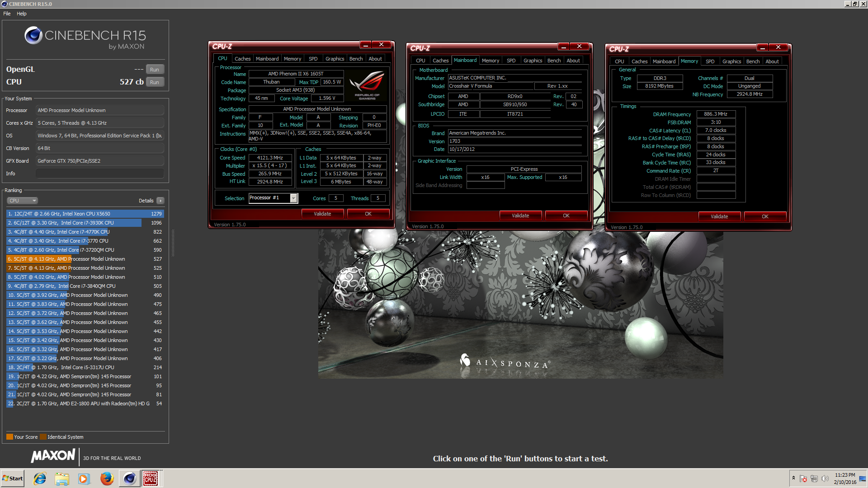Select ranking row Intel Core i7-3930K CPU
The image size is (868, 488).
coord(85,223)
